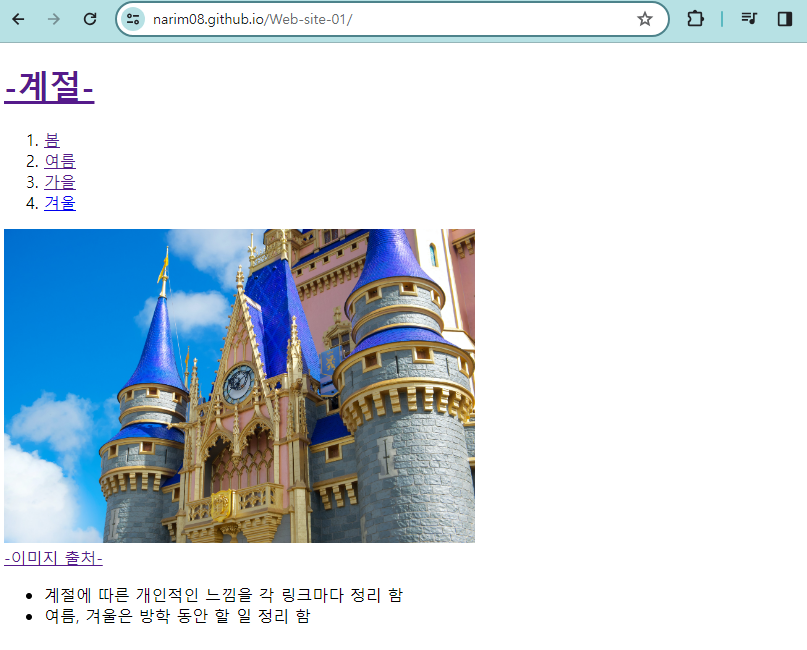View site information icon in address bar
The image size is (807, 650).
[x=133, y=19]
